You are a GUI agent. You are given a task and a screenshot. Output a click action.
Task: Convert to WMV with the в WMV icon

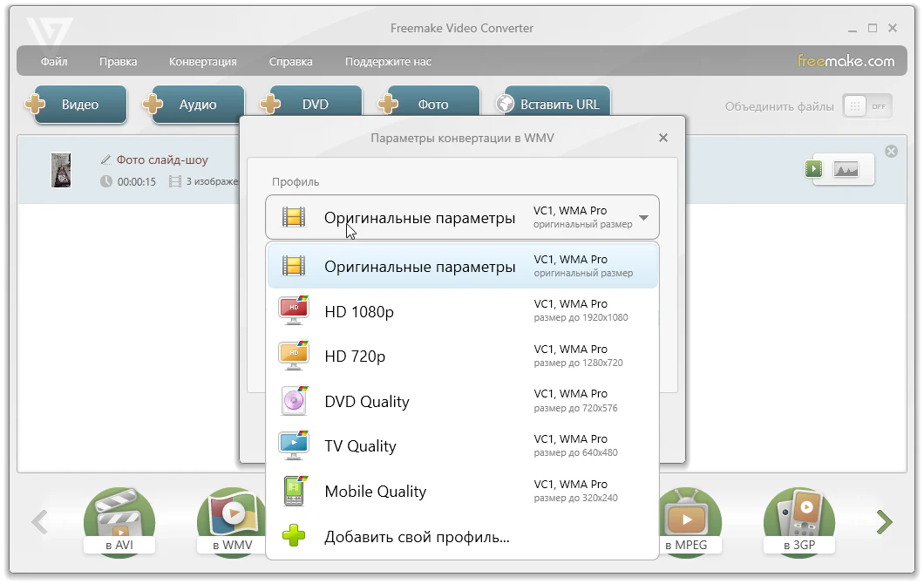coord(232,521)
